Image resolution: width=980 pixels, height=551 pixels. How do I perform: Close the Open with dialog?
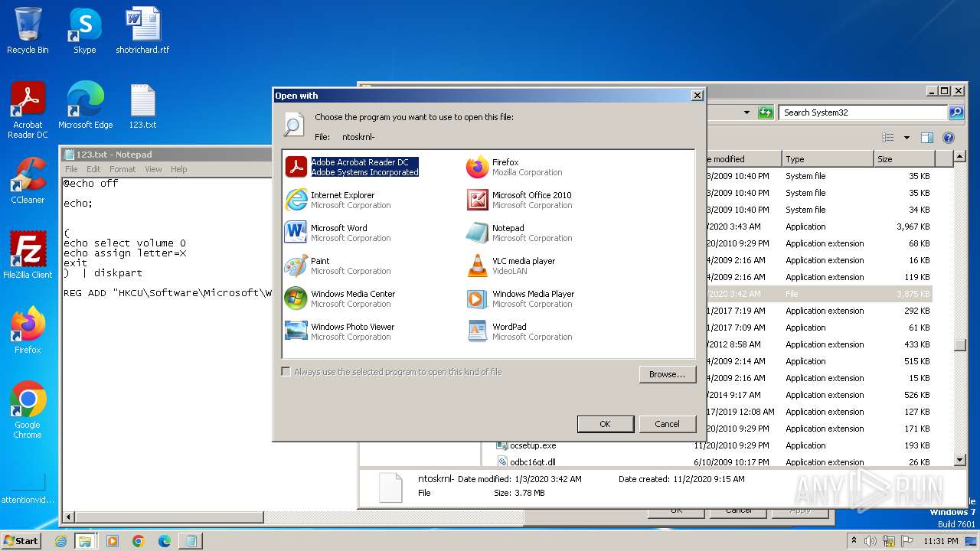point(697,96)
